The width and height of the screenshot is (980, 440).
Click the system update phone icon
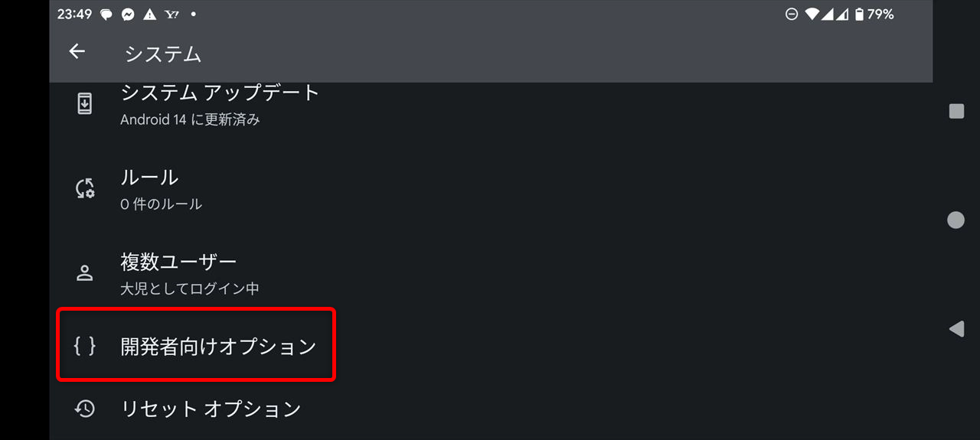tap(85, 103)
